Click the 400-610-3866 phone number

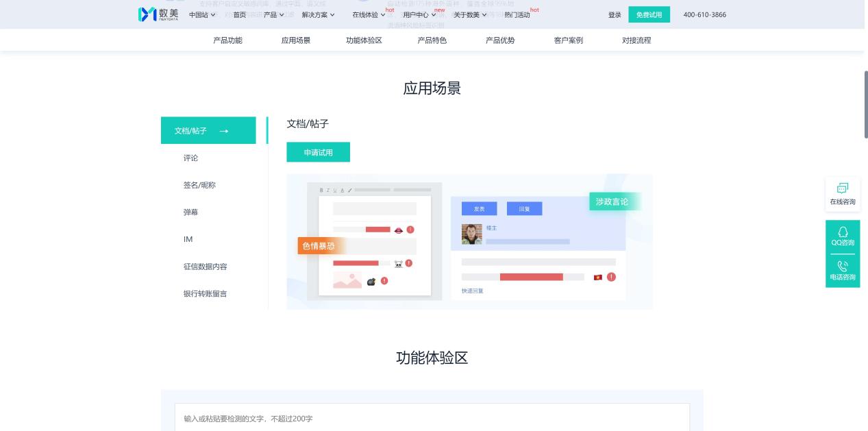pyautogui.click(x=704, y=14)
